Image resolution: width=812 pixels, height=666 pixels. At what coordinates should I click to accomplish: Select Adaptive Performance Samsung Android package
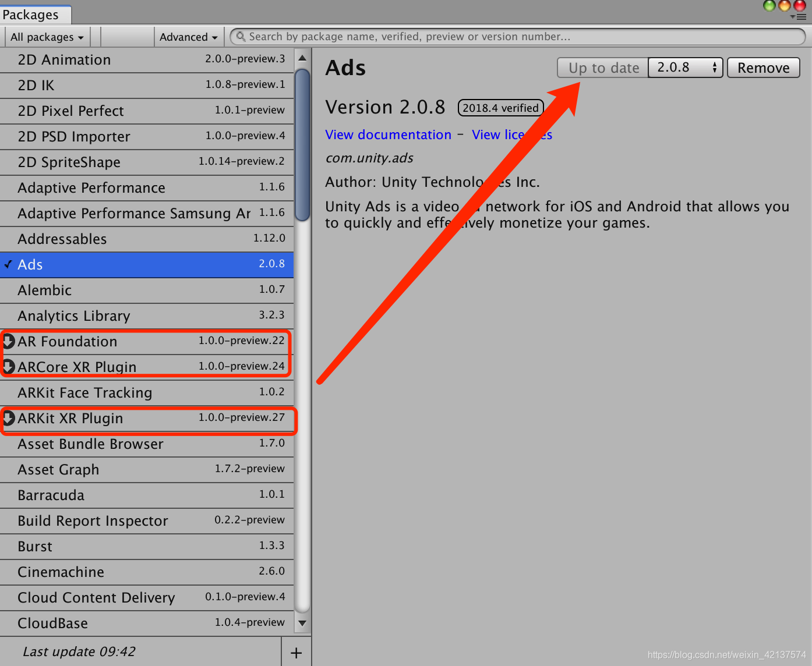[147, 214]
